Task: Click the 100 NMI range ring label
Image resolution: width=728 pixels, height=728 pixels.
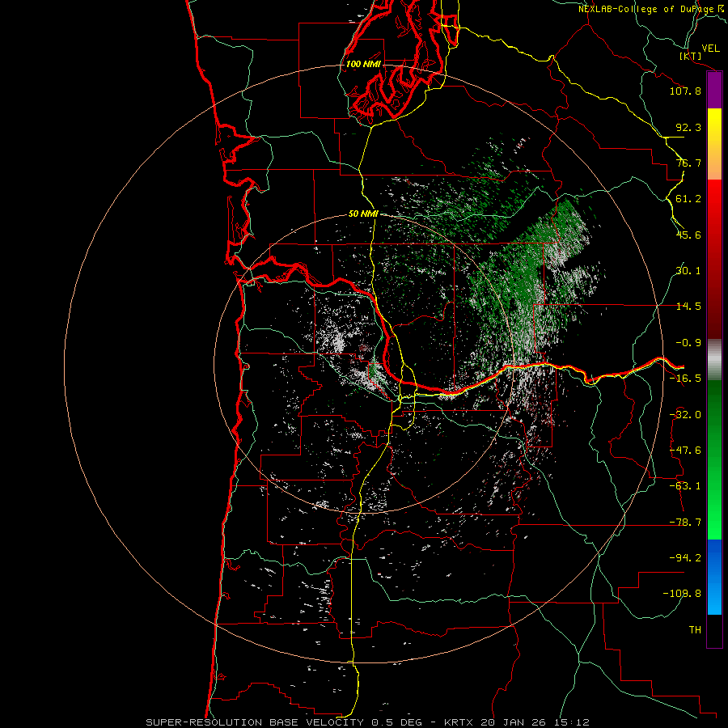Action: pyautogui.click(x=363, y=64)
